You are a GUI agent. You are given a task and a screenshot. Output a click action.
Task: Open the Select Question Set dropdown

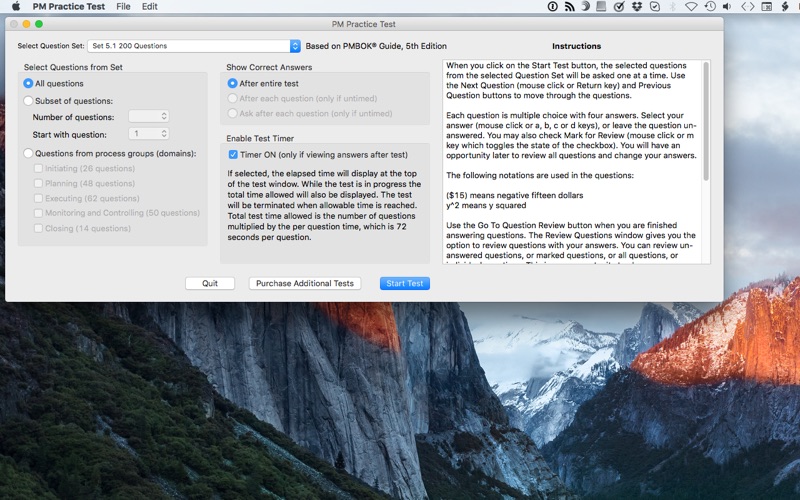pos(194,46)
